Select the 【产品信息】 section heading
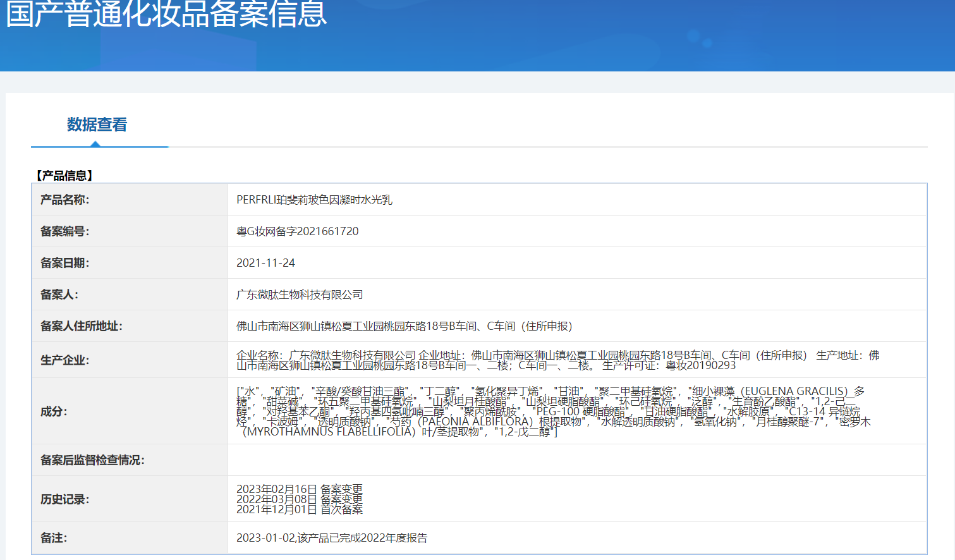Screen dimensions: 955x560 coord(64,176)
